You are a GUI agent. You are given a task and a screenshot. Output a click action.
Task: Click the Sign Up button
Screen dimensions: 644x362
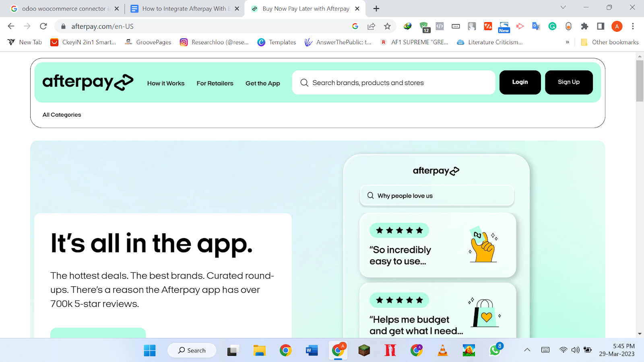pyautogui.click(x=568, y=82)
